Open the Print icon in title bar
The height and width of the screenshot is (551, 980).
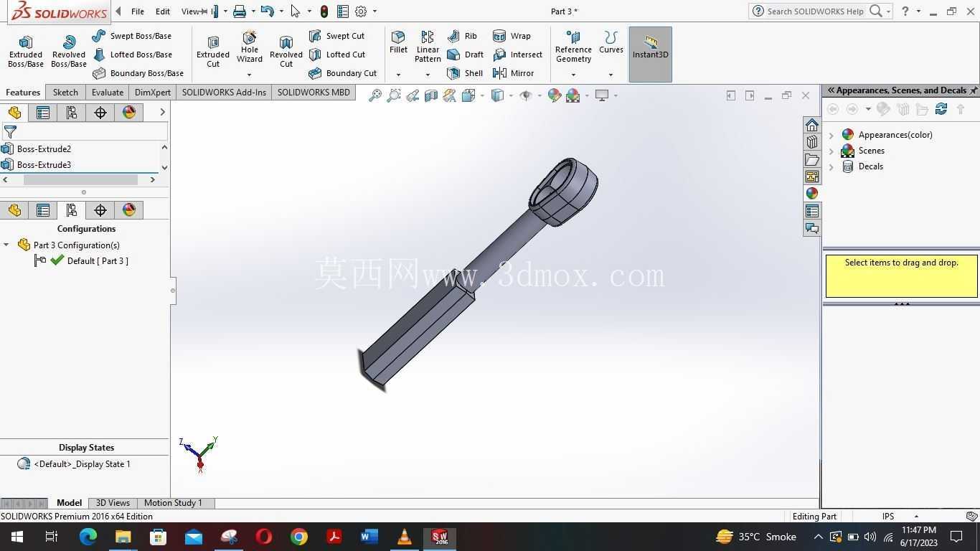[240, 11]
